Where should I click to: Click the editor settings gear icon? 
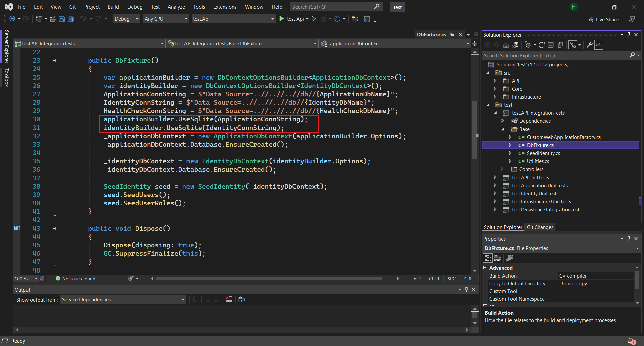pos(476,34)
